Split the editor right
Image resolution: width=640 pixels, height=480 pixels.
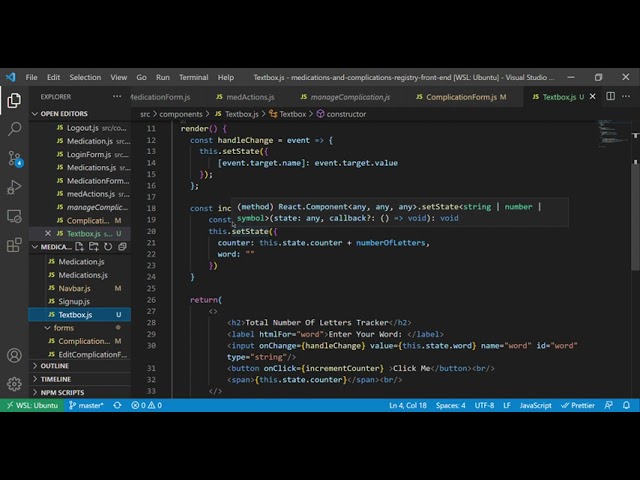(x=611, y=96)
